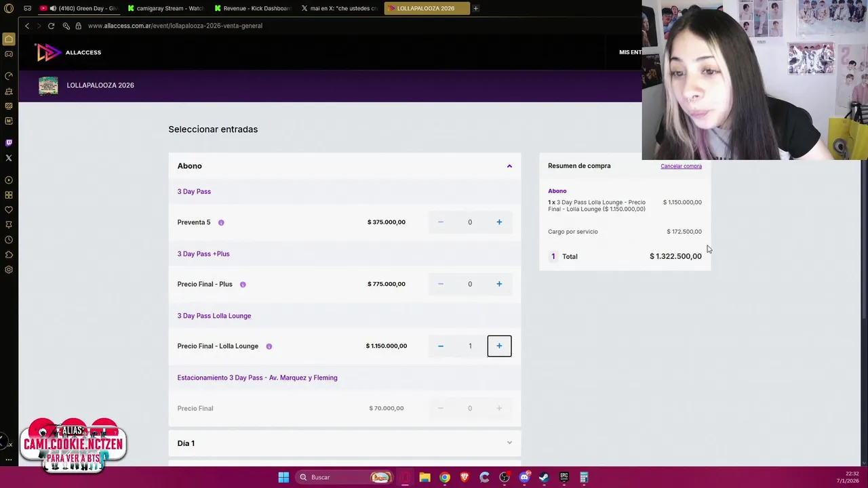Click 'Cargo por servicio' in purchase summary
The height and width of the screenshot is (488, 868).
click(573, 232)
